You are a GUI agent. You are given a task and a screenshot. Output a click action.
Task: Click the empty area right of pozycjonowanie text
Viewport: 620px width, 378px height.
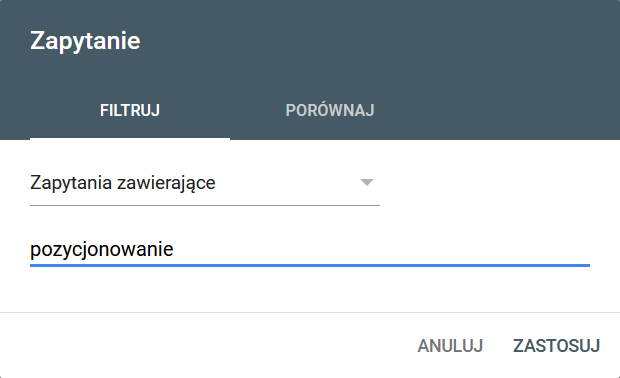point(382,249)
